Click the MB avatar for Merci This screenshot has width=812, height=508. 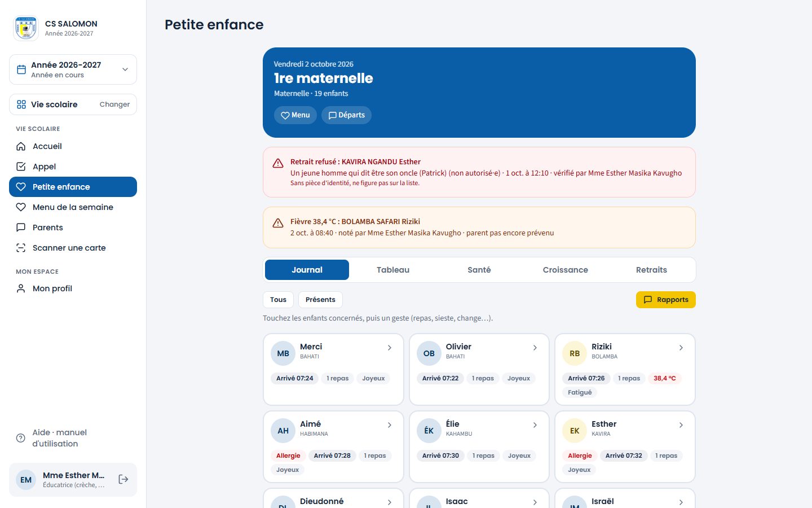[x=283, y=353]
